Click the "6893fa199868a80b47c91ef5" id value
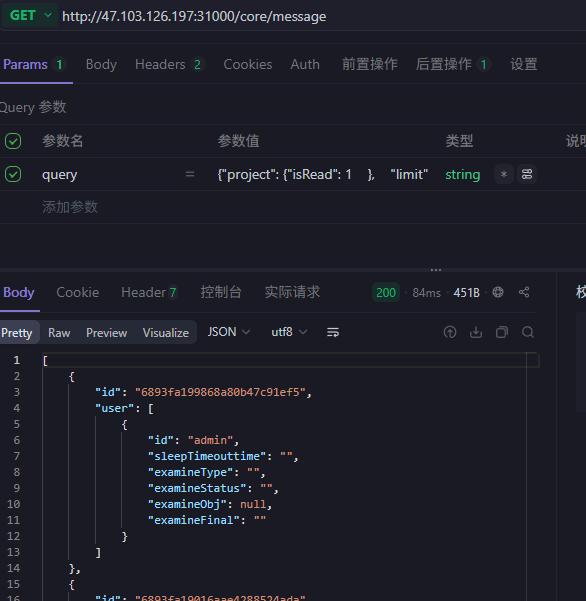586x601 pixels. pos(220,392)
